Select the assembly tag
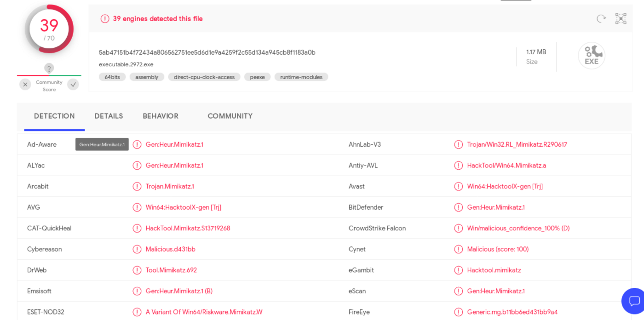The width and height of the screenshot is (644, 320). point(147,77)
